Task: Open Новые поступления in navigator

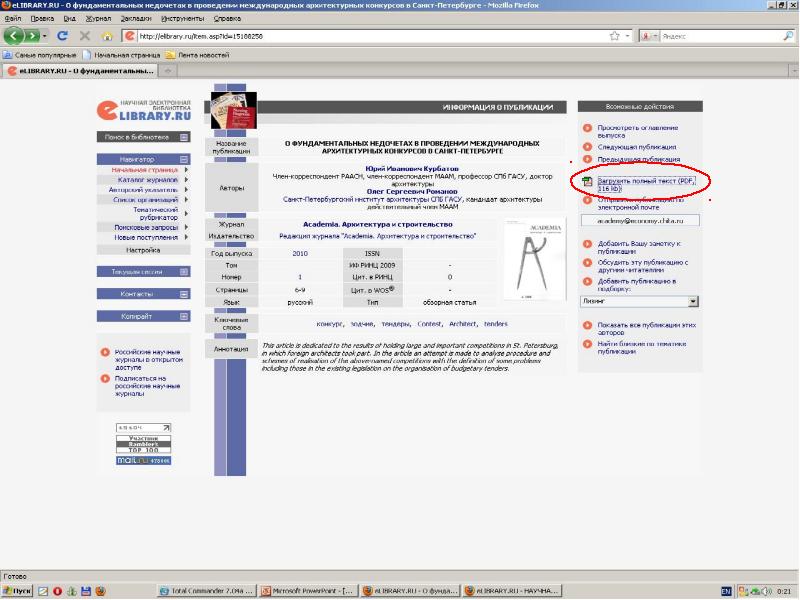Action: coord(146,238)
